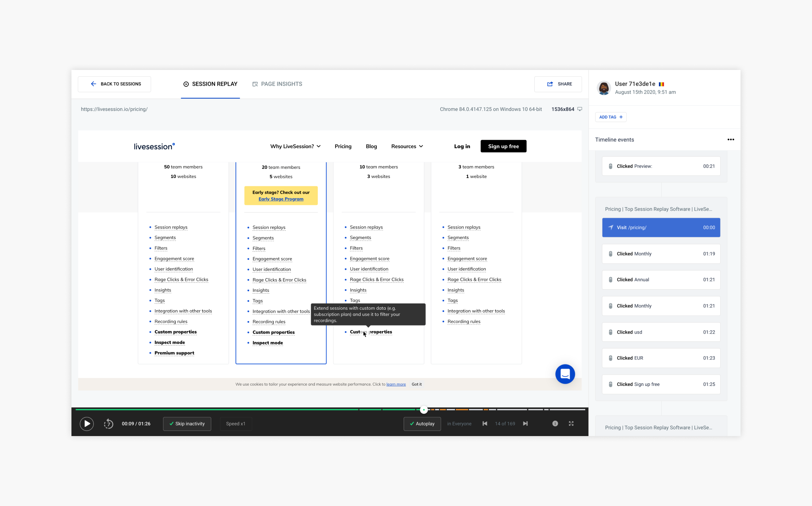Click the info icon in the player bar
Viewport: 812px width, 506px height.
coord(555,424)
